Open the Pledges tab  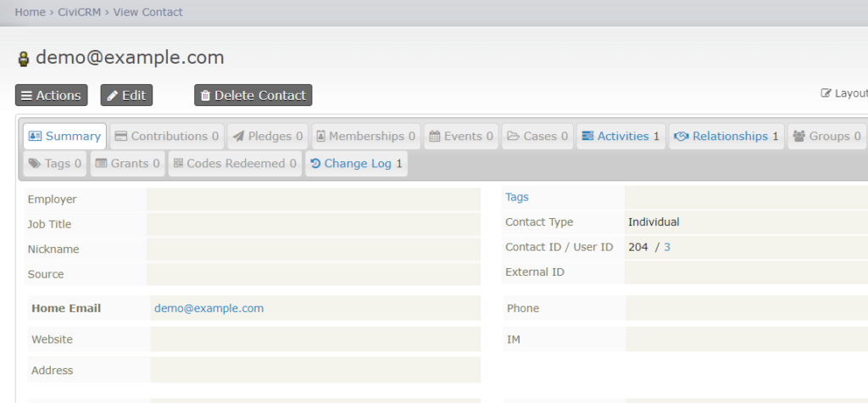[267, 137]
